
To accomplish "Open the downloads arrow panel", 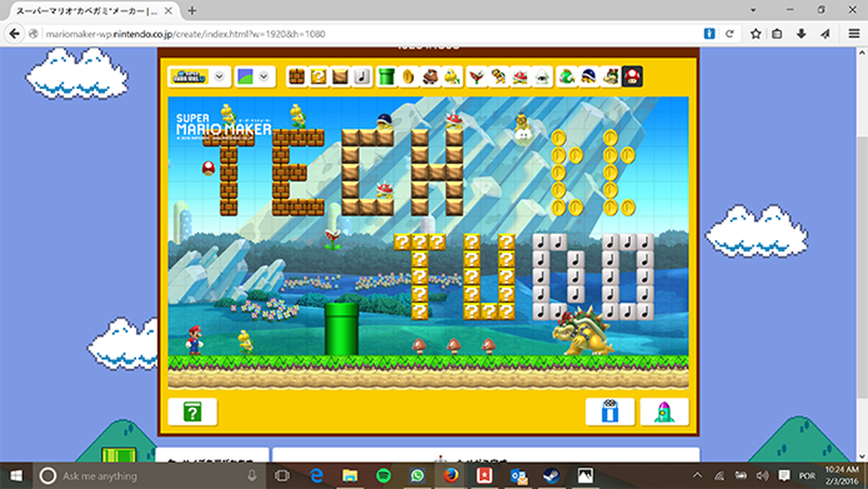I will pyautogui.click(x=801, y=34).
